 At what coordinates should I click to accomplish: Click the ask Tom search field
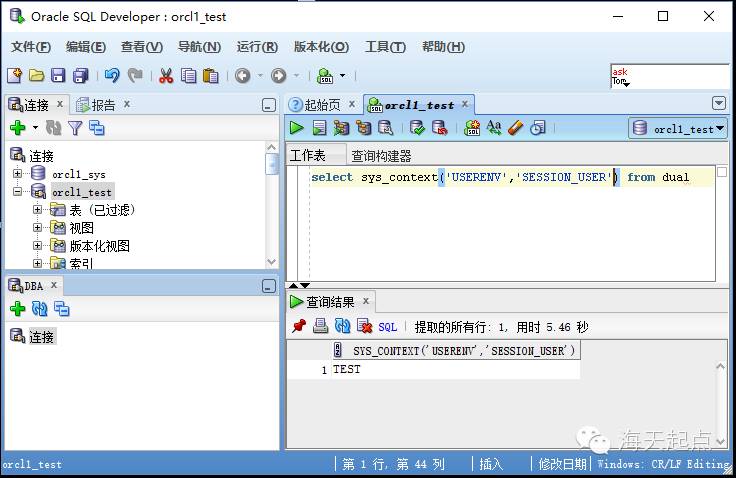[669, 77]
